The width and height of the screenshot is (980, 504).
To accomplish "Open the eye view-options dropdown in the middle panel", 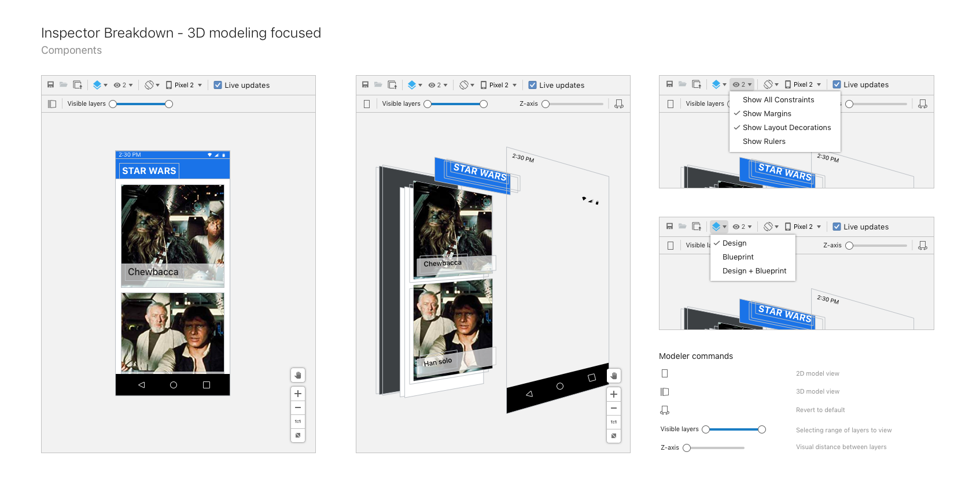I will point(438,85).
